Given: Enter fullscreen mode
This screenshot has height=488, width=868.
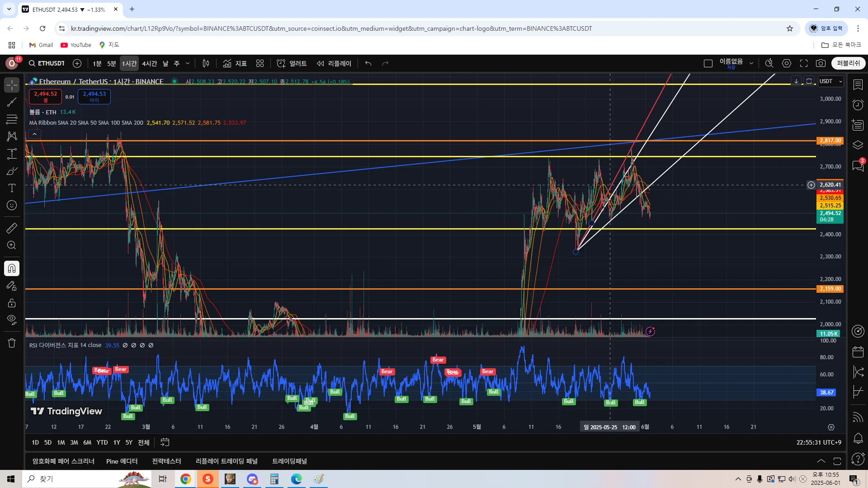Looking at the screenshot, I should tap(804, 63).
